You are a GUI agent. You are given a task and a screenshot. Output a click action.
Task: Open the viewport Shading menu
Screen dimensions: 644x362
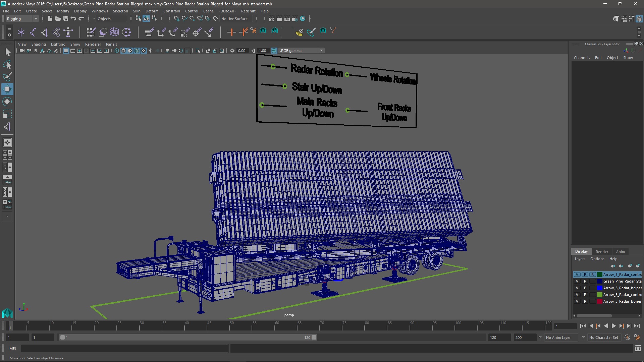pos(39,44)
